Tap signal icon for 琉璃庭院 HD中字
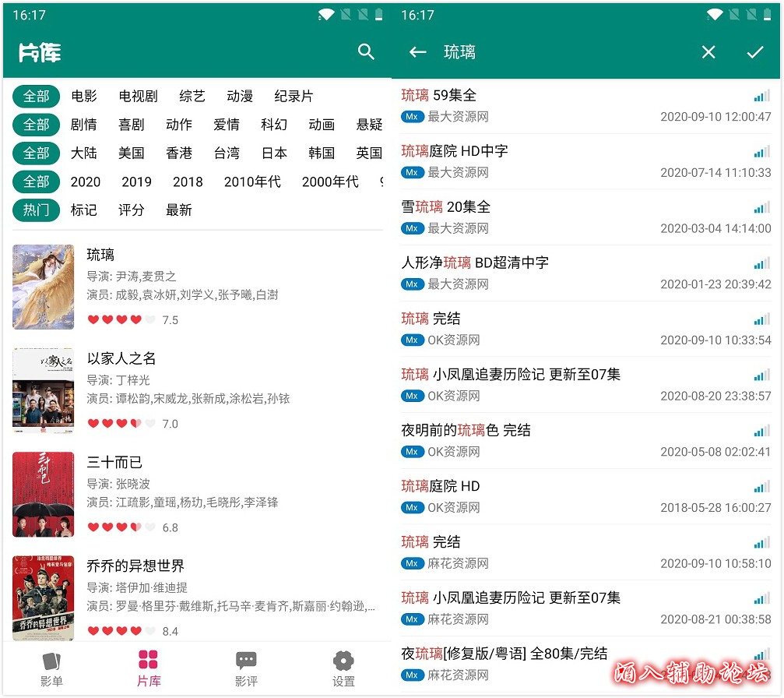The image size is (784, 698). click(762, 152)
